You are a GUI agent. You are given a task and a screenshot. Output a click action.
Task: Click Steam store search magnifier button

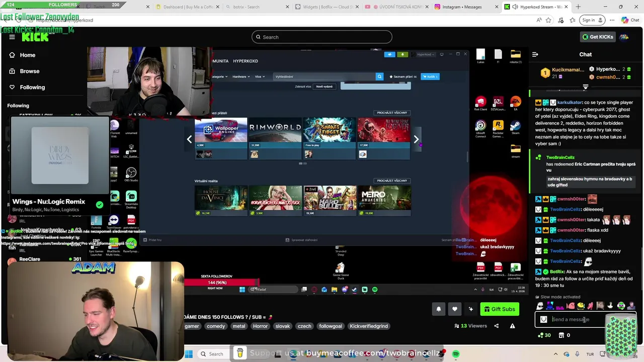[380, 77]
